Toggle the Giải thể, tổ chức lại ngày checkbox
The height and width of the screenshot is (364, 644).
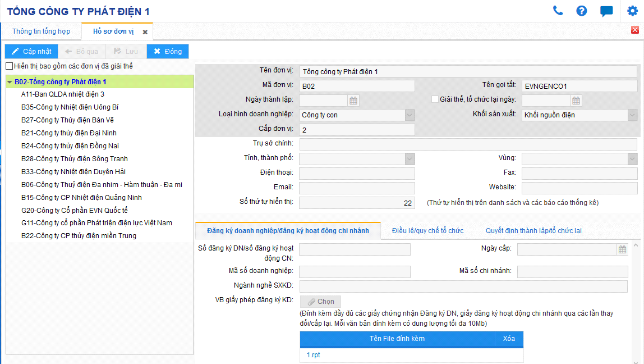[x=435, y=99]
